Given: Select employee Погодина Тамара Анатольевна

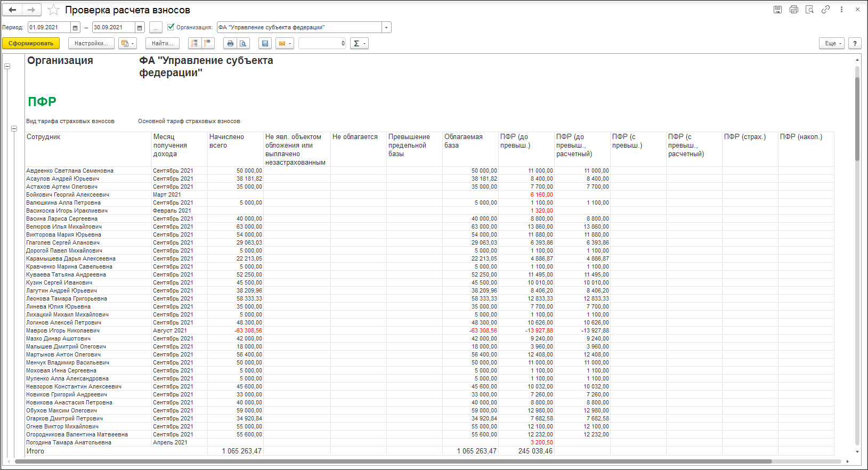Looking at the screenshot, I should point(69,443).
